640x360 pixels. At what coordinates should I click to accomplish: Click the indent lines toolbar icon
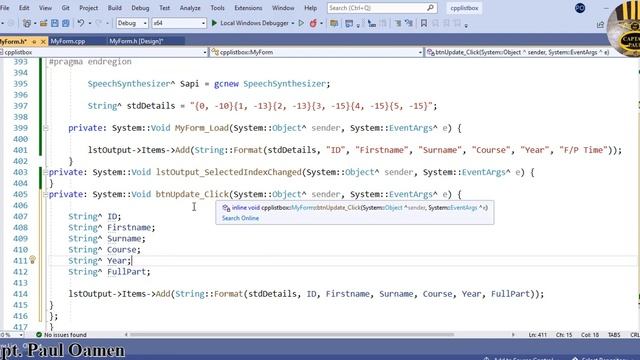click(x=371, y=23)
